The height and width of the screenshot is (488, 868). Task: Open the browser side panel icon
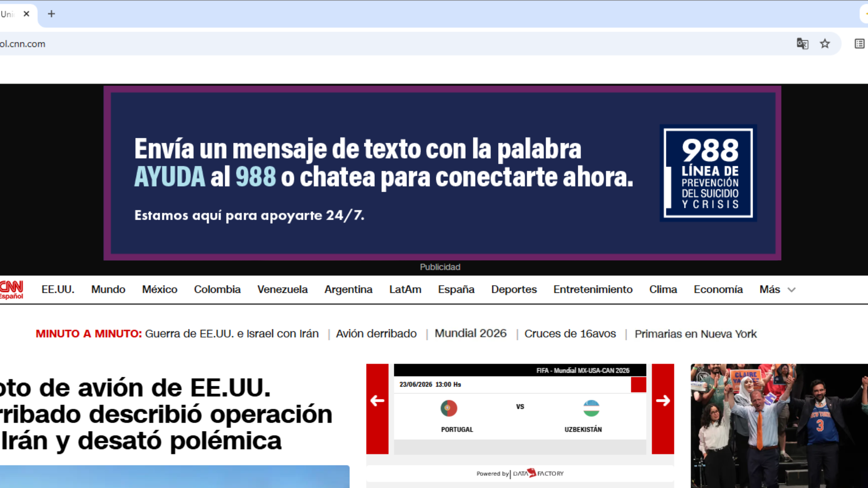click(x=859, y=44)
